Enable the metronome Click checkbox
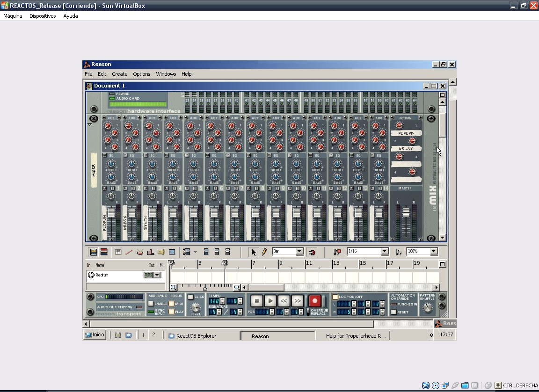This screenshot has height=392, width=539. tap(190, 297)
